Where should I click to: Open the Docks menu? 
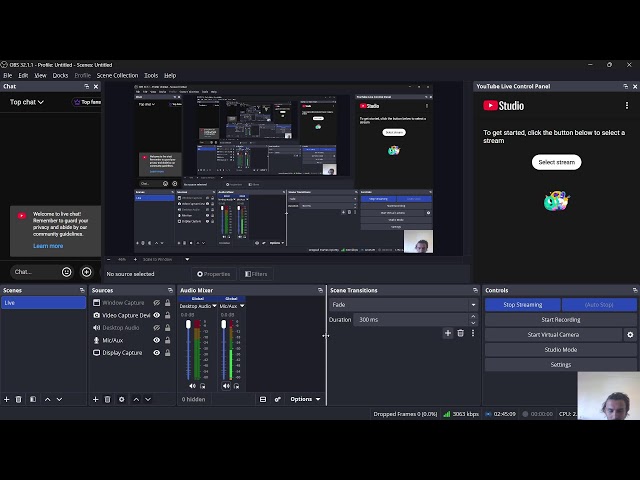point(60,76)
